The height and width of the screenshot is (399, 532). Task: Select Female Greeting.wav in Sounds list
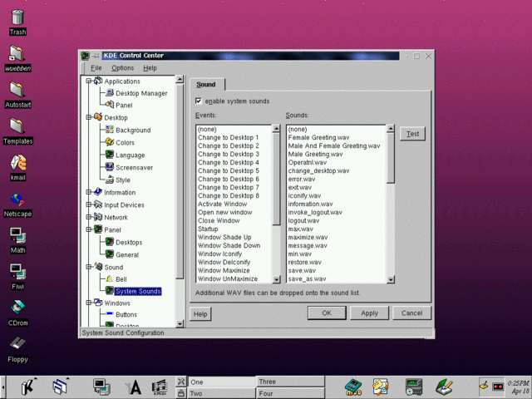point(318,137)
